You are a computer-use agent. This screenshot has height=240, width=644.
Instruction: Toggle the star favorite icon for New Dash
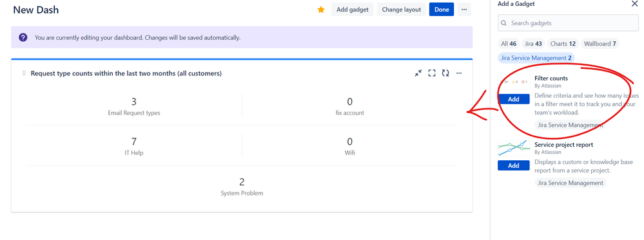pos(321,10)
